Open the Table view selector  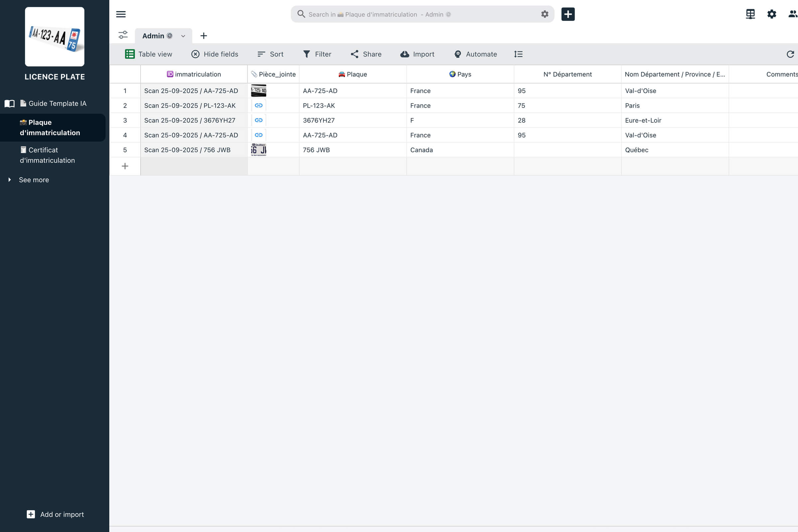click(x=149, y=54)
